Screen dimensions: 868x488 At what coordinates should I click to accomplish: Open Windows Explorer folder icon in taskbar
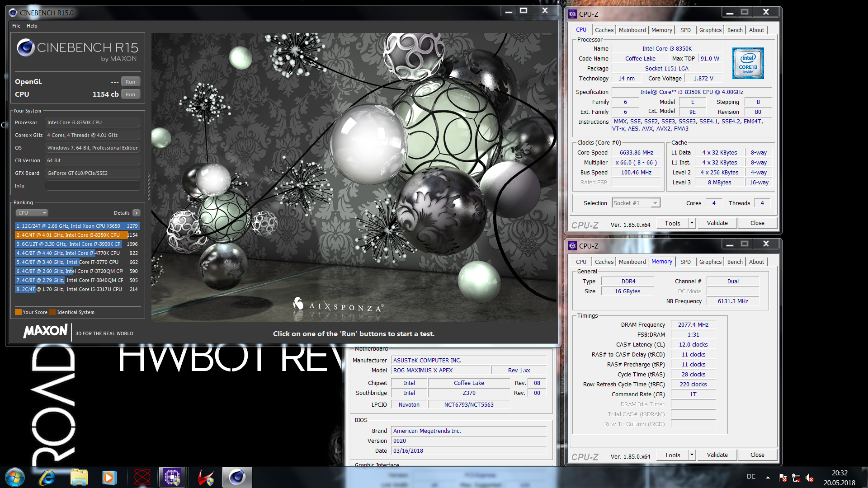[x=79, y=477]
